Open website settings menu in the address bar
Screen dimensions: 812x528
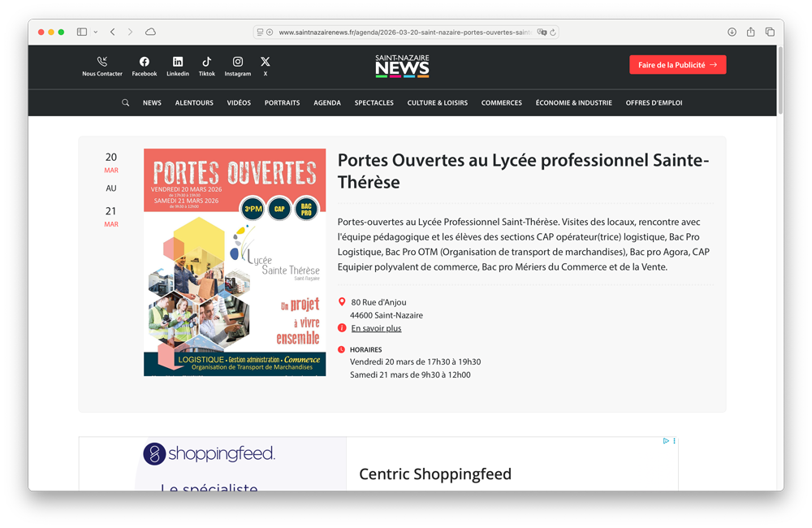click(x=270, y=32)
